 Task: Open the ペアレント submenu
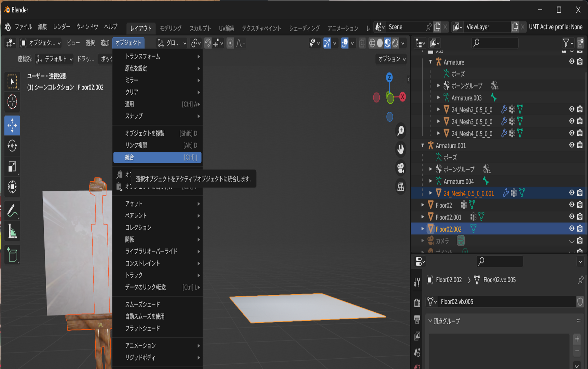click(158, 215)
